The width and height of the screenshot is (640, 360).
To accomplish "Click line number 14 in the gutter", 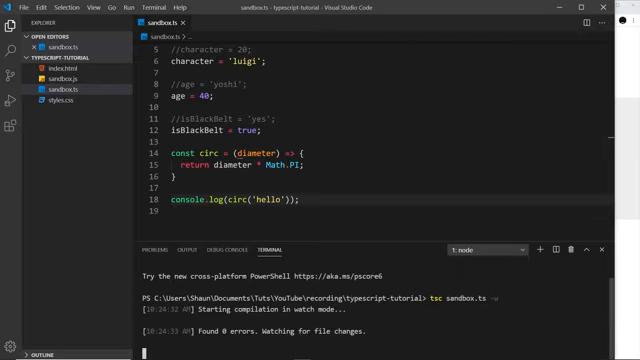I will (153, 153).
